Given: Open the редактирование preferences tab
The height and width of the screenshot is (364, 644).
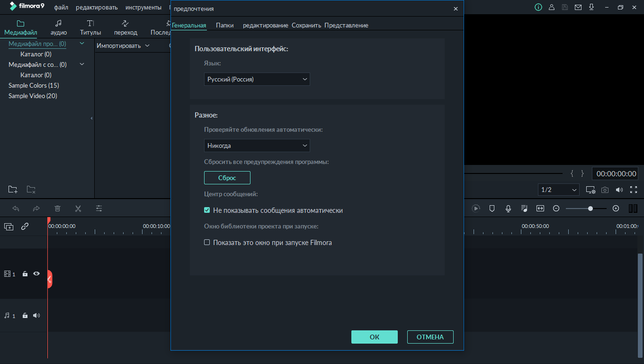Looking at the screenshot, I should (x=265, y=26).
